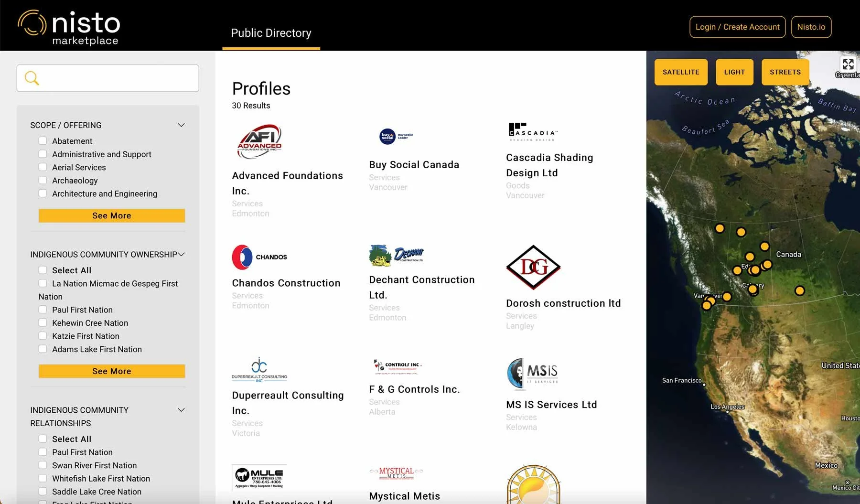Check the Abatement checkbox
This screenshot has width=860, height=504.
click(43, 140)
